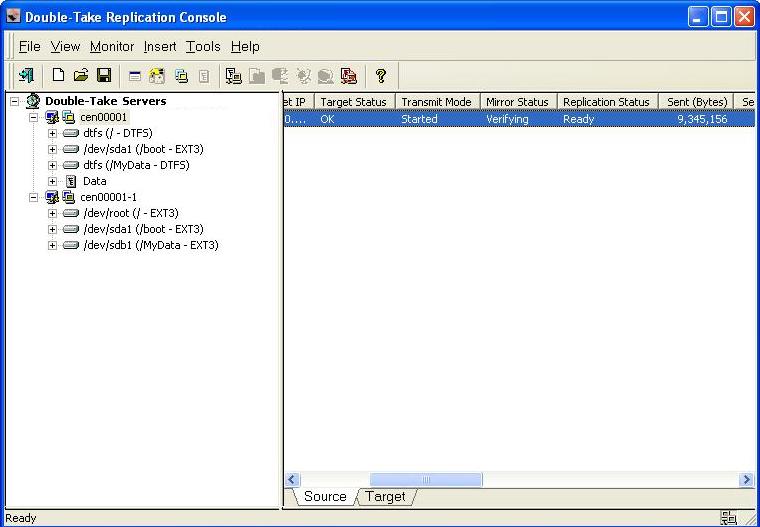Expand the Data replication set node
This screenshot has width=760, height=527.
pyautogui.click(x=52, y=181)
